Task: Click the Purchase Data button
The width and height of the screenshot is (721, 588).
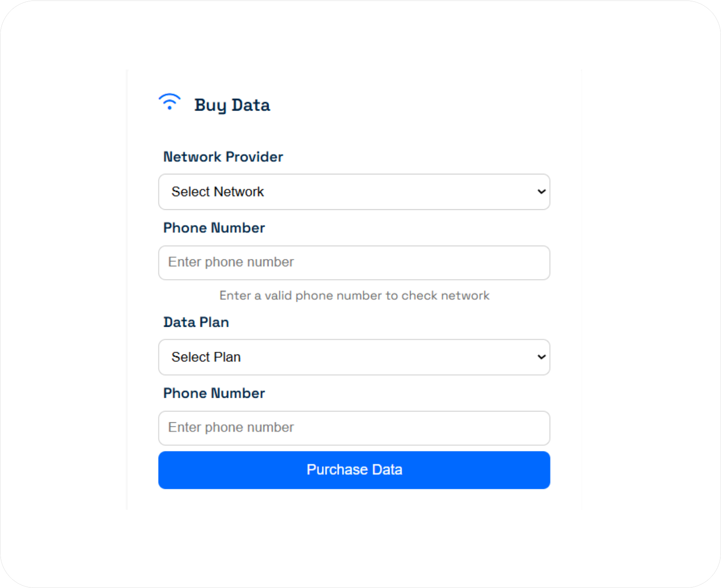Action: 354,470
